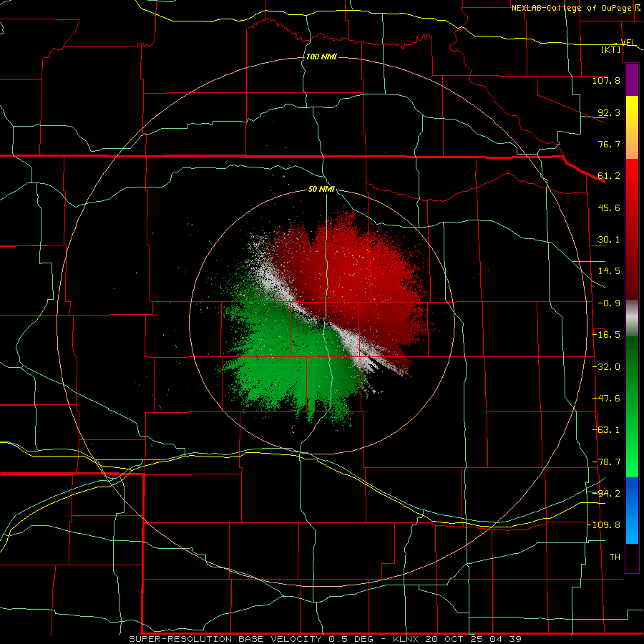Click the 76.7 scale value
Screen dimensions: 644x644
click(609, 144)
